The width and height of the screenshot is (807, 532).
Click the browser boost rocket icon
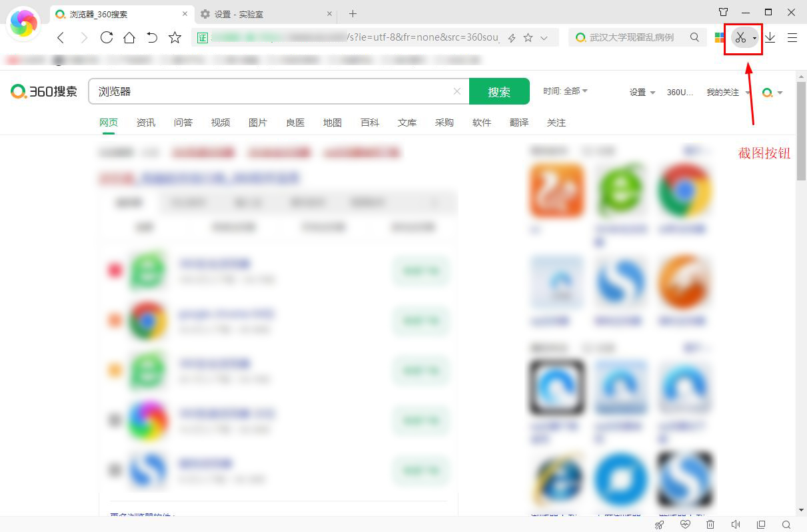point(659,524)
